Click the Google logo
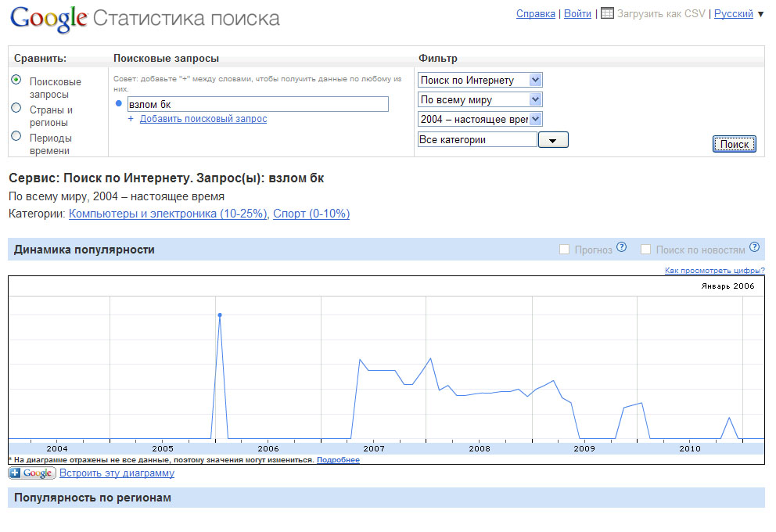The image size is (776, 532). pos(48,19)
